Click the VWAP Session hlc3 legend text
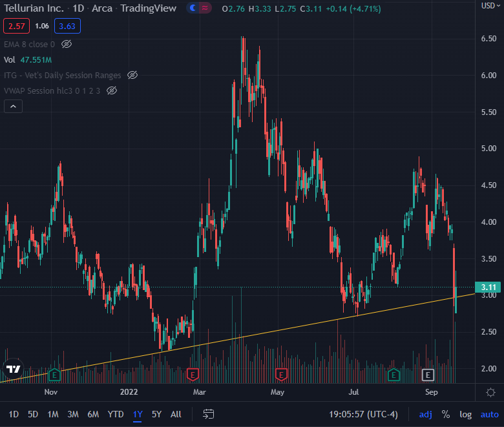 (52, 91)
